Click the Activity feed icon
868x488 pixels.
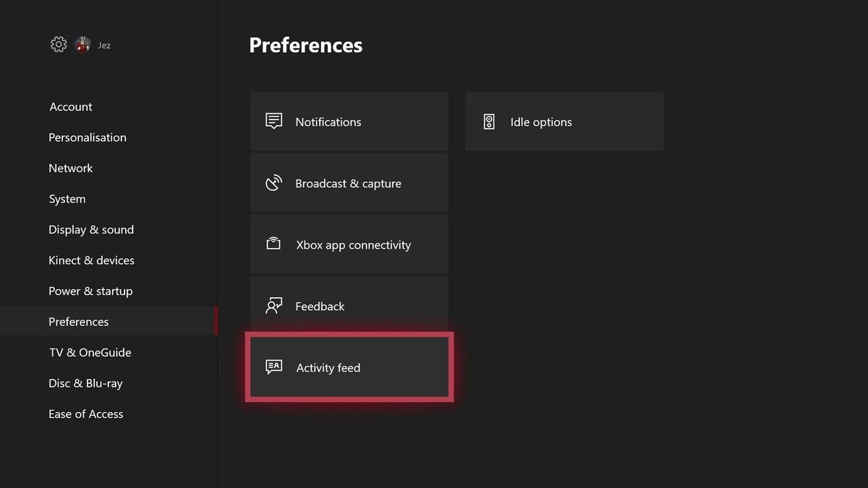tap(273, 367)
